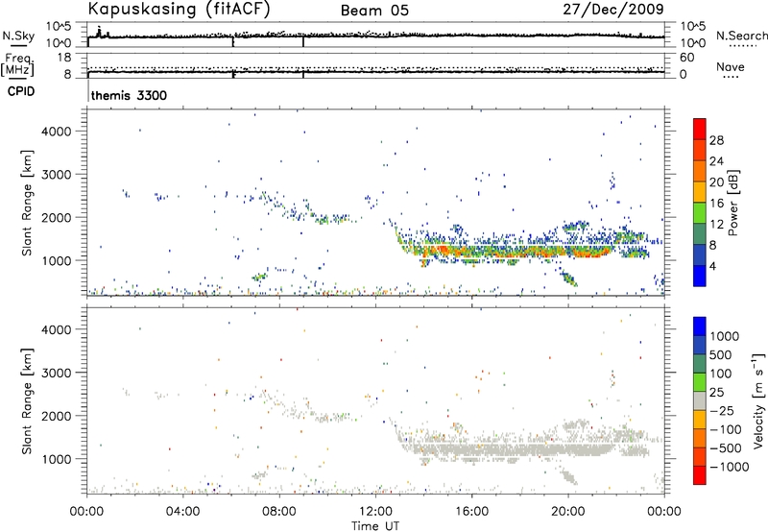Click the 16:00 time tick label
The height and width of the screenshot is (532, 768).
471,512
